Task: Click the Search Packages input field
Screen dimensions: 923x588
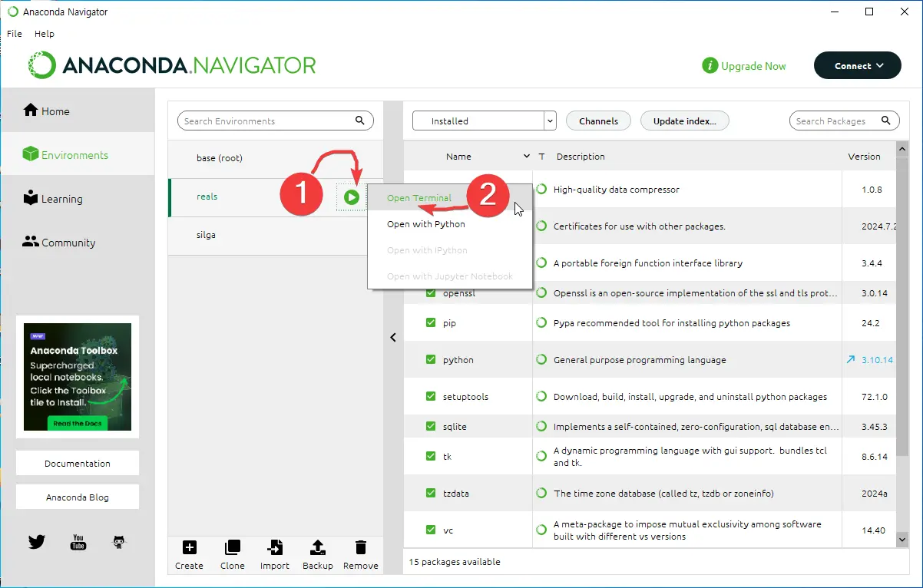Action: [834, 121]
